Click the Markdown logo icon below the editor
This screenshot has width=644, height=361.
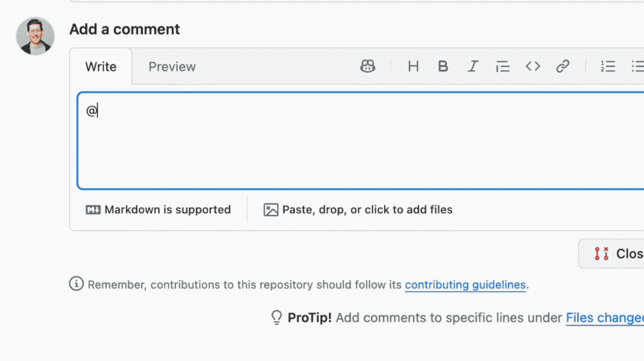pyautogui.click(x=93, y=210)
